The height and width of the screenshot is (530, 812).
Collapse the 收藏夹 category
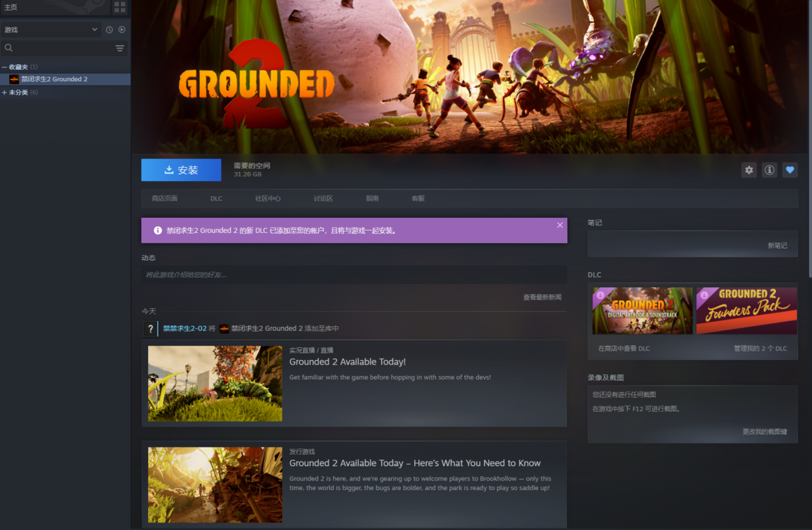[5, 67]
